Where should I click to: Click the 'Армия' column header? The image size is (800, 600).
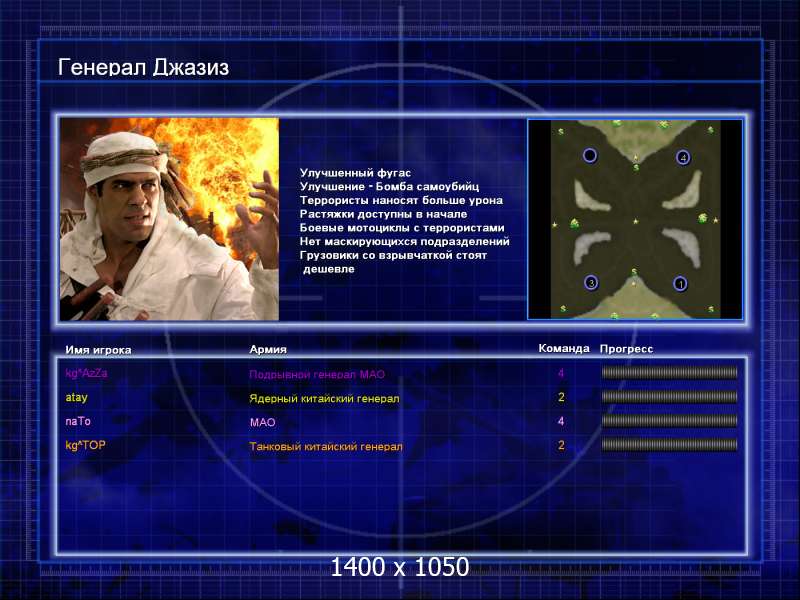click(268, 349)
